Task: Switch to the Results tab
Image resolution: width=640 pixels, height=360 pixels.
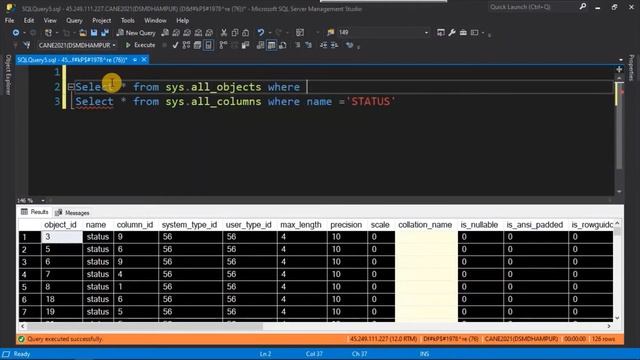Action: (x=35, y=212)
